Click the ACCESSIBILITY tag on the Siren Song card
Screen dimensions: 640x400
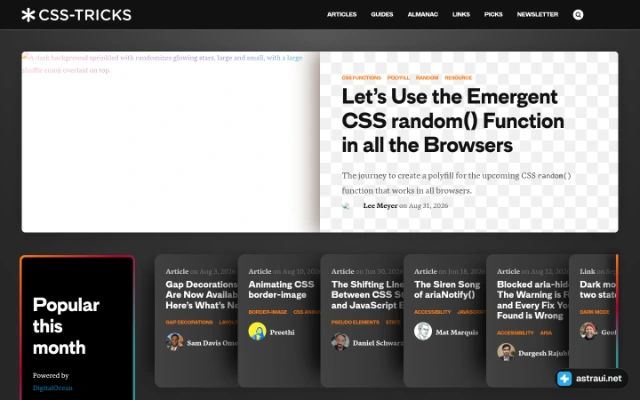[432, 312]
